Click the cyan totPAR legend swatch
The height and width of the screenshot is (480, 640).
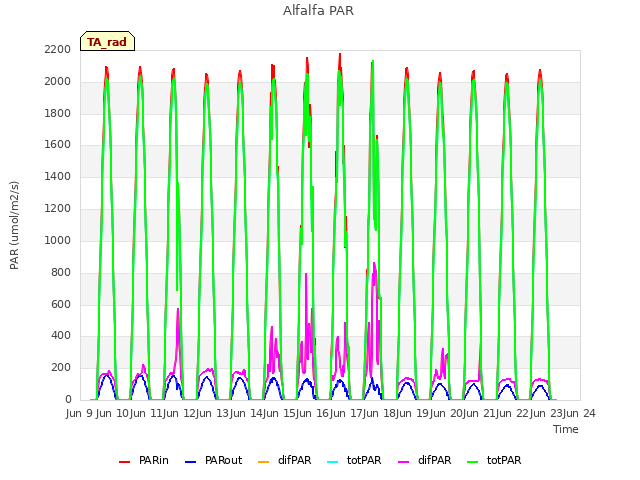click(x=333, y=462)
